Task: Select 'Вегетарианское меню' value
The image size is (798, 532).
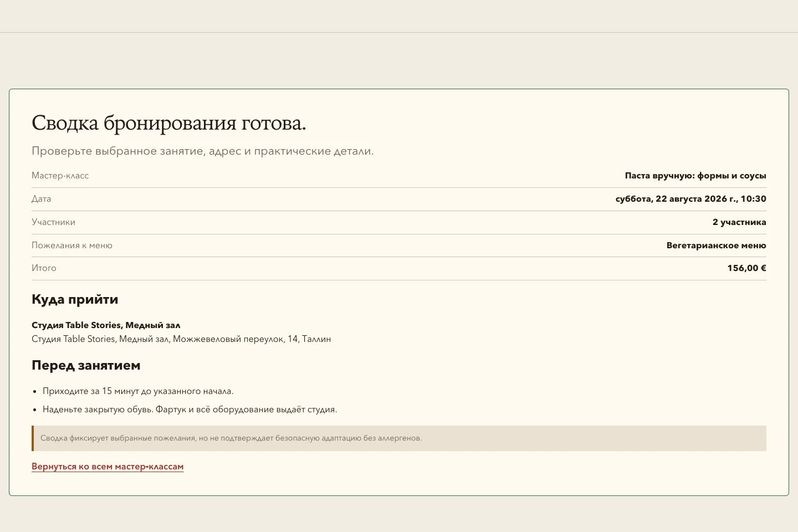Action: [x=717, y=245]
